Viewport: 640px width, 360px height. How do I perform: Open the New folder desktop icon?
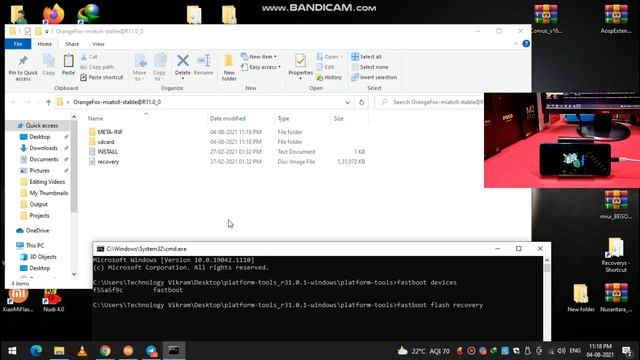(581, 298)
